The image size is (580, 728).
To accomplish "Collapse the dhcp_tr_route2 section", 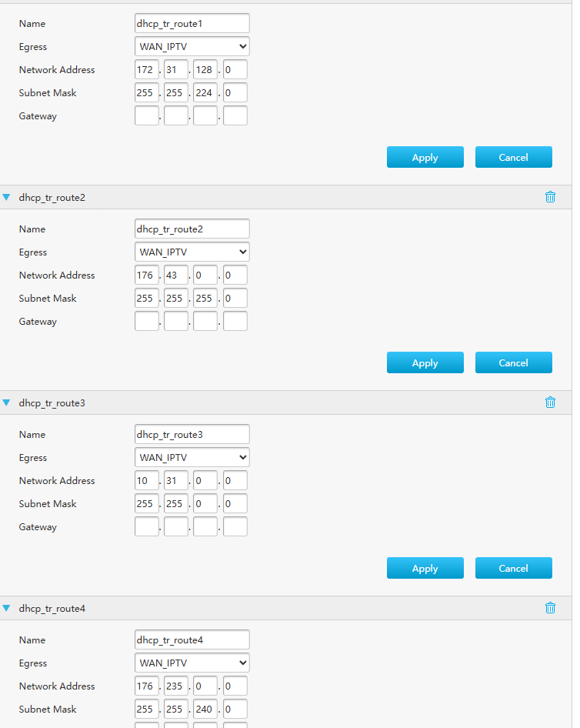I will (x=6, y=197).
